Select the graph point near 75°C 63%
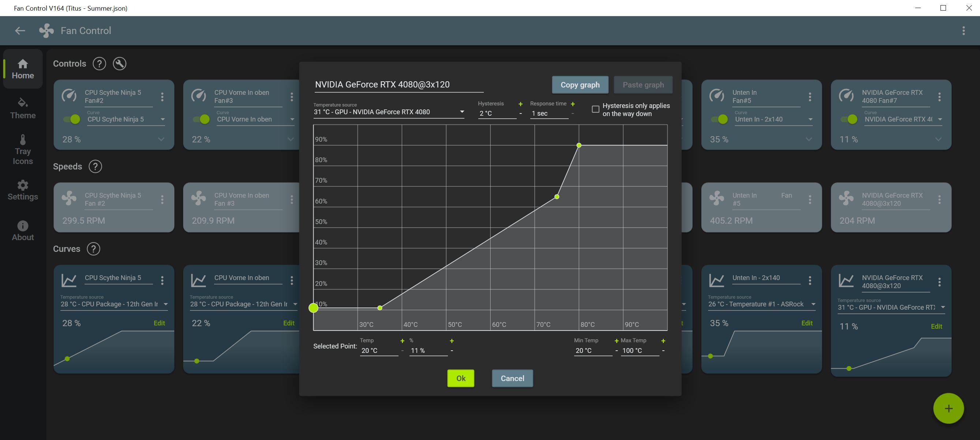Screen dimensions: 980x440 point(557,197)
